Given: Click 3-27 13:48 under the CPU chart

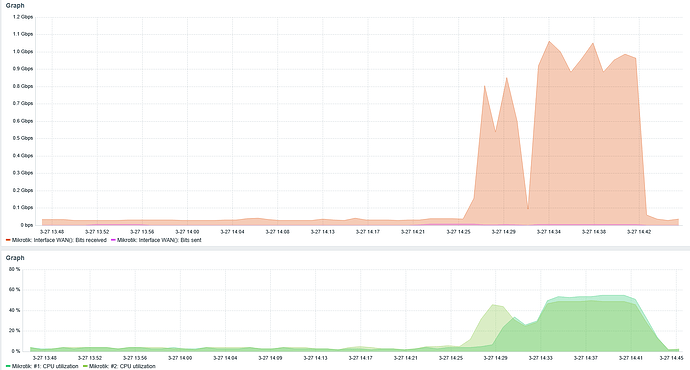Looking at the screenshot, I should point(44,358).
